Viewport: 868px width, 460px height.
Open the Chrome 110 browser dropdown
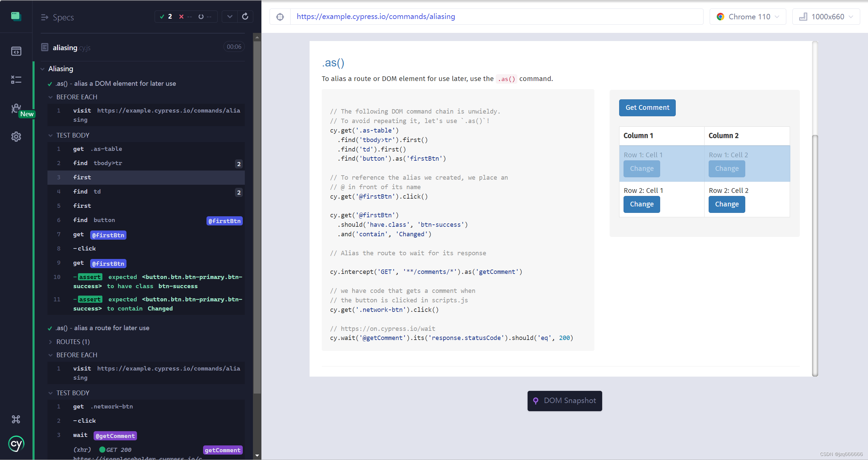point(748,17)
